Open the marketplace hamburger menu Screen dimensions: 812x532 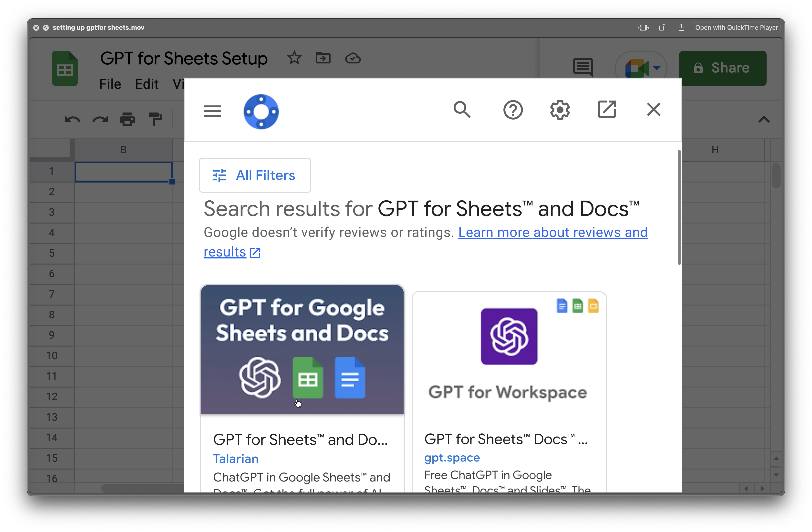coord(212,111)
